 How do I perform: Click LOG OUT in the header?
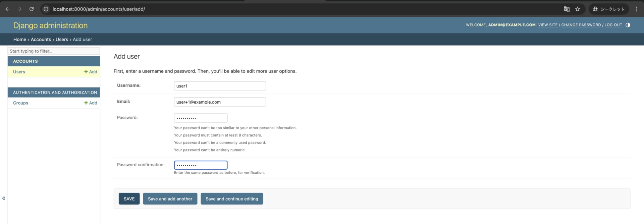click(613, 25)
